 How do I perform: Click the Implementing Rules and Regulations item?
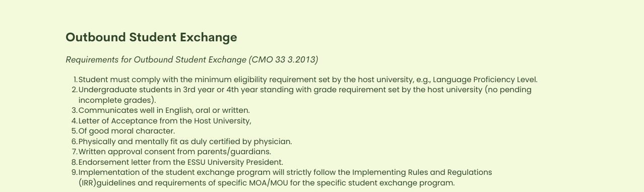pyautogui.click(x=285, y=172)
